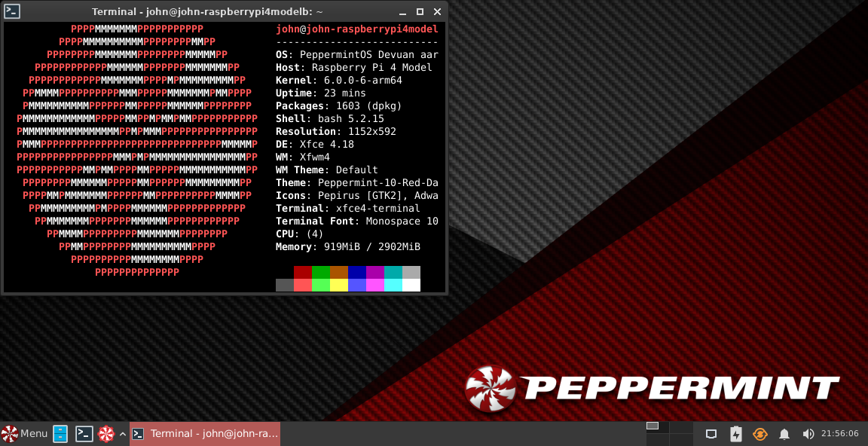Select the Terminal window in the taskbar
The width and height of the screenshot is (868, 446).
tap(203, 434)
